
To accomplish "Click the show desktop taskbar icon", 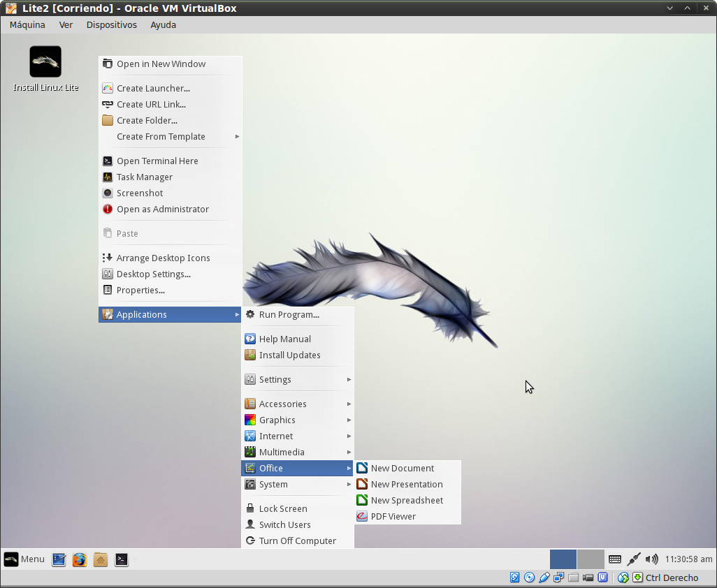I will 59,559.
